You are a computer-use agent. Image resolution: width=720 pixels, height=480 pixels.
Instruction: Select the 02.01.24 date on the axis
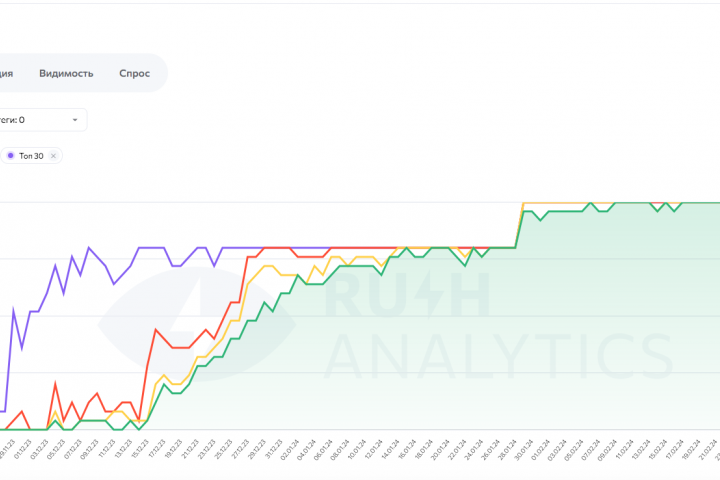pos(290,446)
